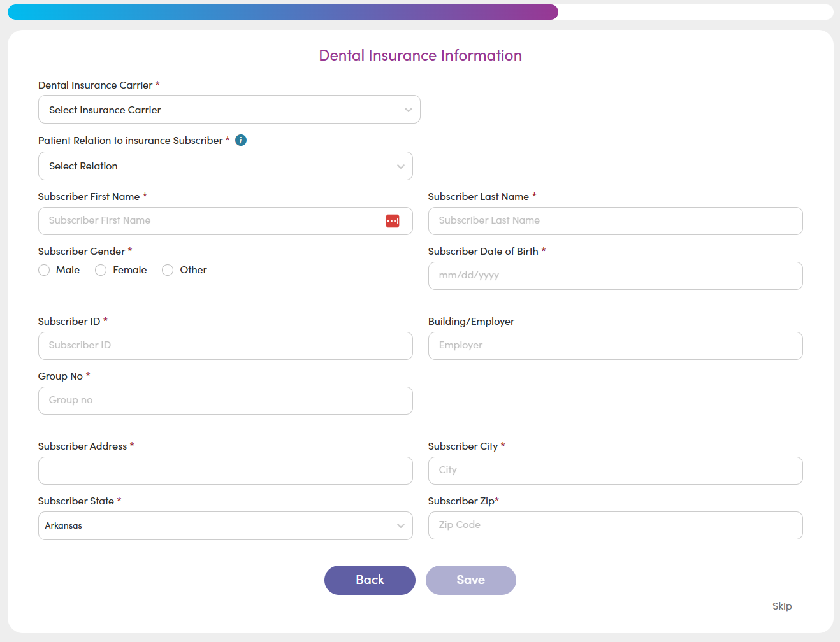Viewport: 840px width, 642px height.
Task: Click the Building/Employer input field
Action: coord(616,346)
